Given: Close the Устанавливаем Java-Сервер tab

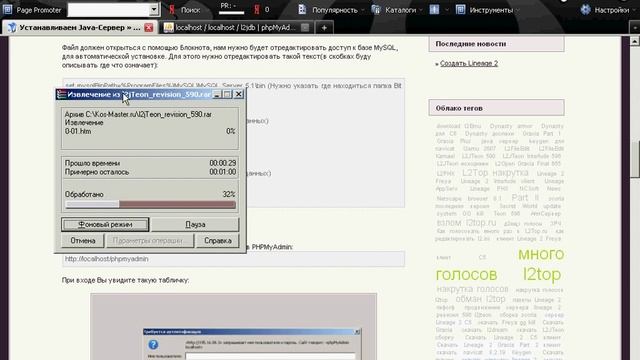Looking at the screenshot, I should 149,27.
